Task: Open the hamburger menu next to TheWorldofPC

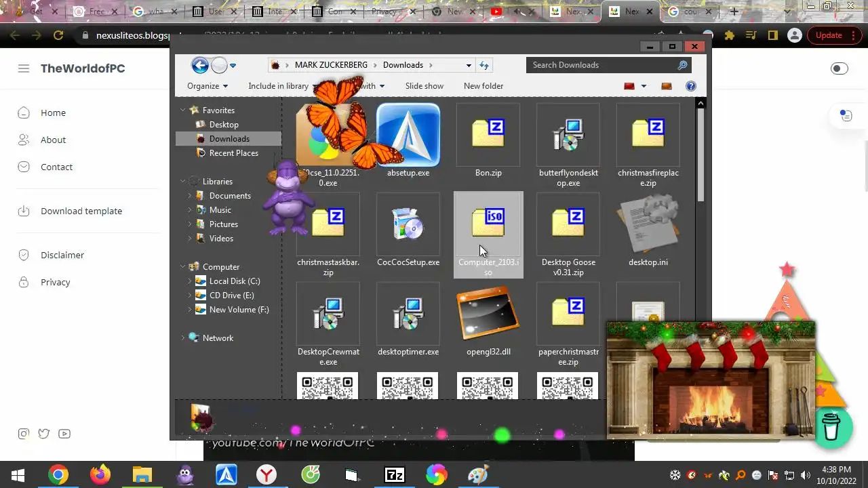Action: click(24, 68)
